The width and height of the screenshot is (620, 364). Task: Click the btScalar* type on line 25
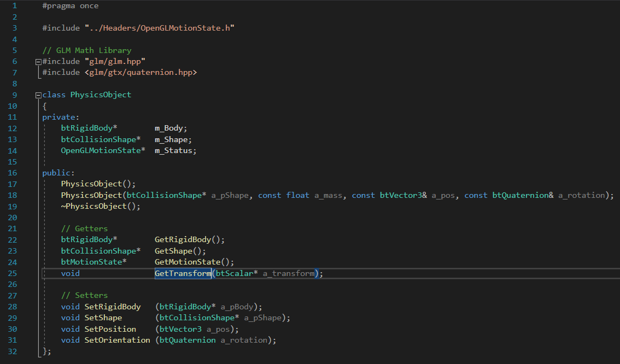[236, 273]
